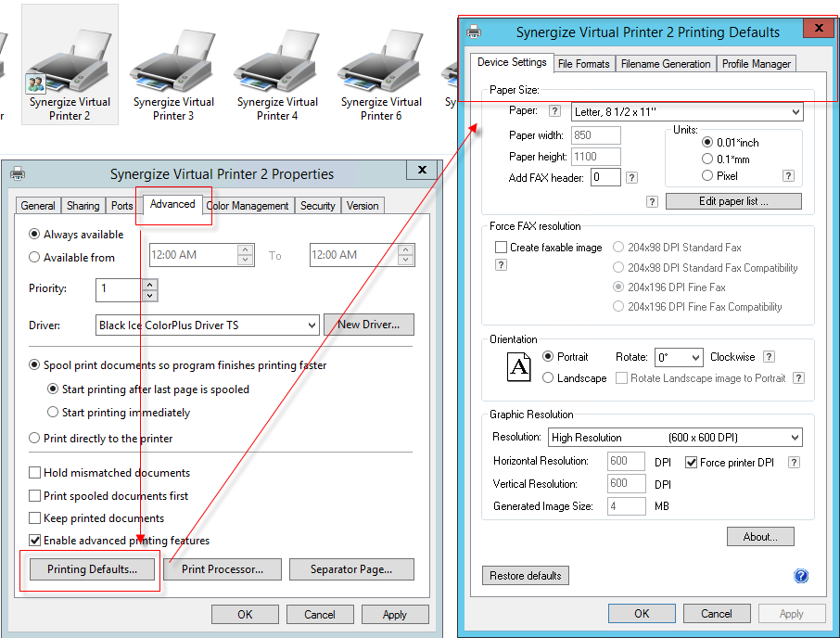Switch to the Version tab
This screenshot has width=840, height=638.
[x=363, y=206]
